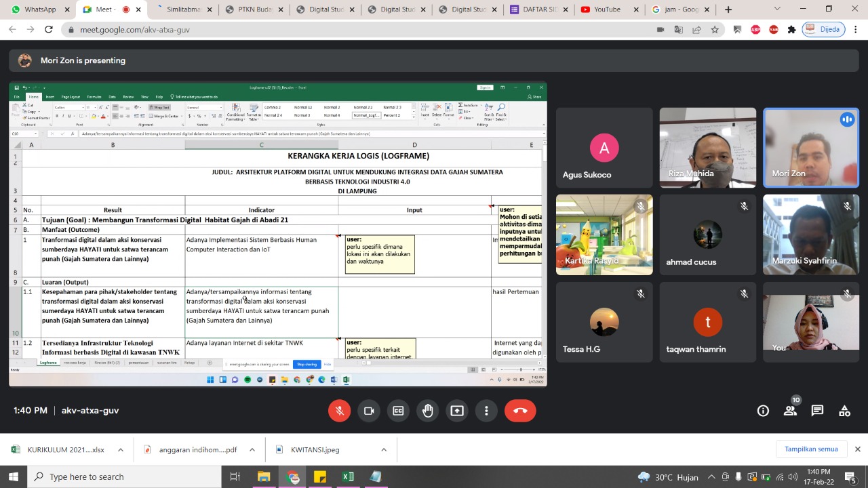
Task: Unmute the microphone in Meet controls
Action: click(340, 411)
